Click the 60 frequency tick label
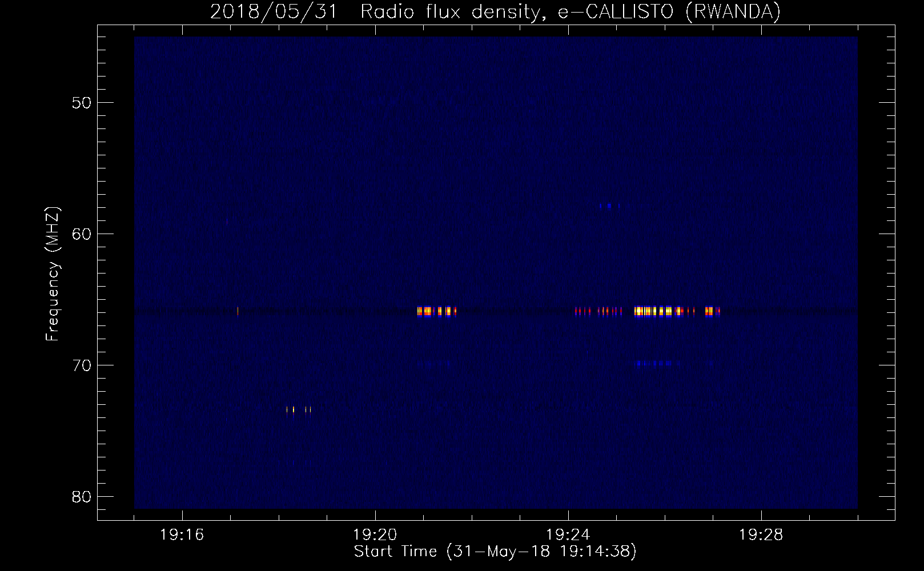Viewport: 924px width, 571px height. tap(82, 234)
